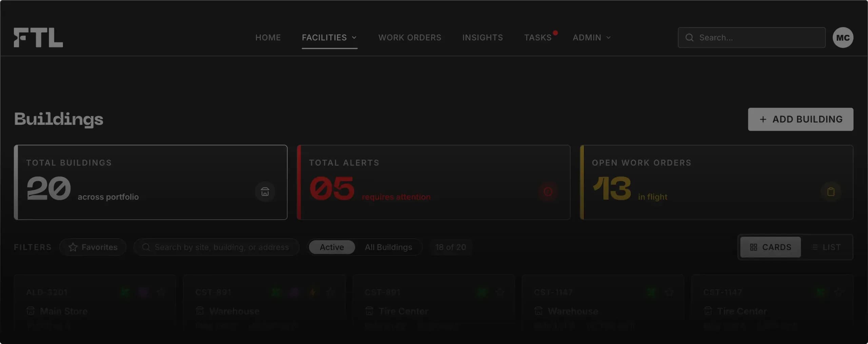868x344 pixels.
Task: Switch to Cards view
Action: click(770, 247)
